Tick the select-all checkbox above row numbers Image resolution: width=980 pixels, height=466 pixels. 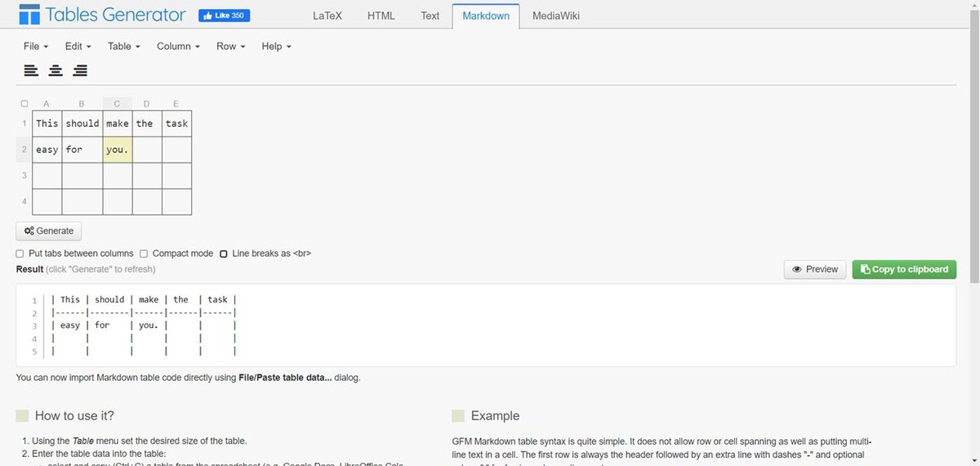24,104
